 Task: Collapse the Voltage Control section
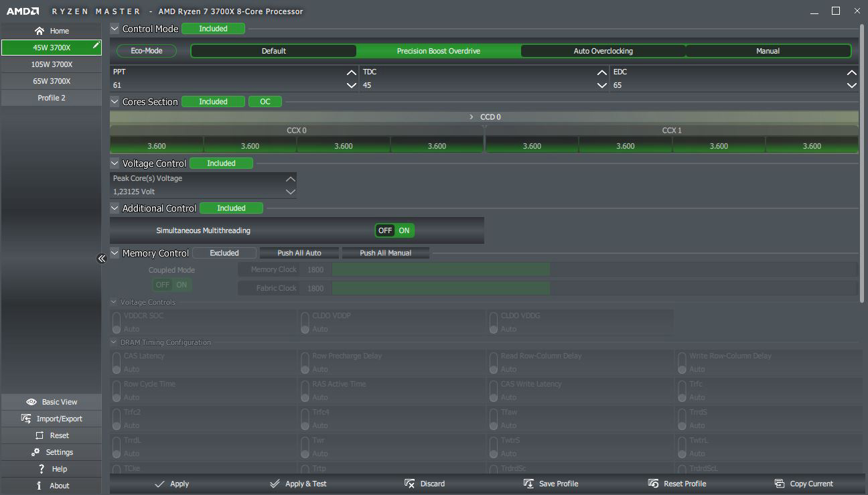115,163
